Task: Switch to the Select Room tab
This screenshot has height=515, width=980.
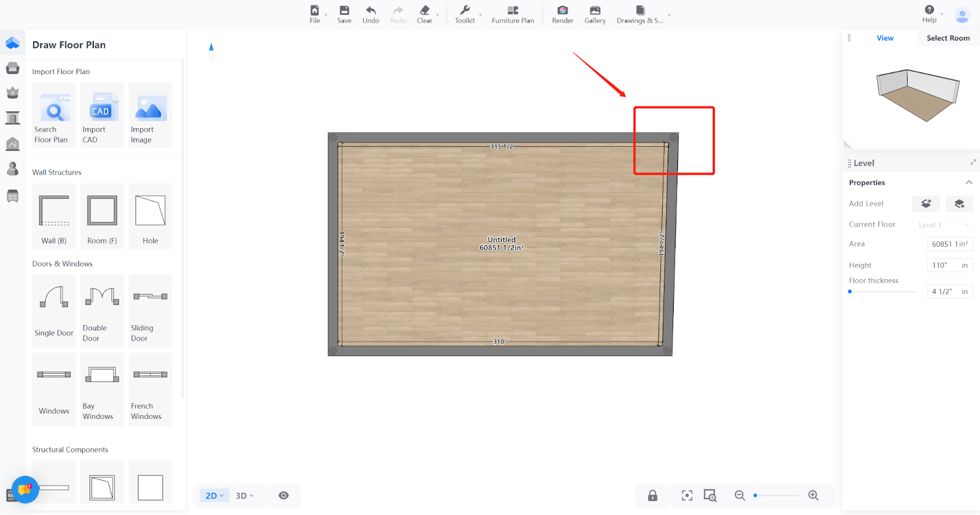Action: pyautogui.click(x=948, y=38)
